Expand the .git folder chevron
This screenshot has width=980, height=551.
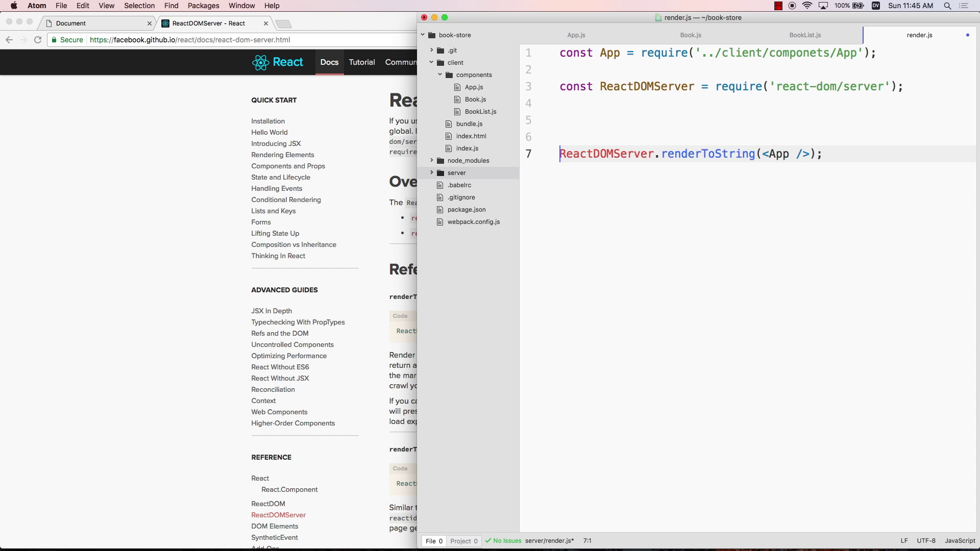(x=431, y=50)
